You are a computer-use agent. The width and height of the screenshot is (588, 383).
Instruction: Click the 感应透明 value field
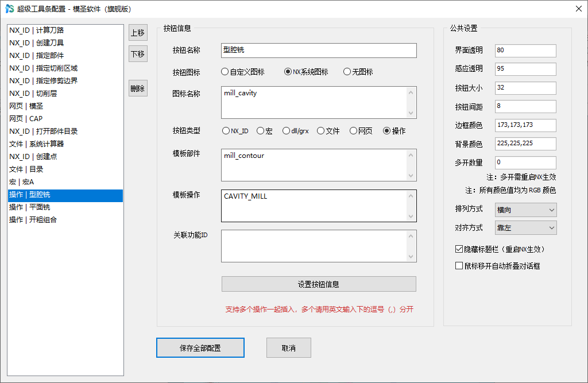pyautogui.click(x=525, y=69)
